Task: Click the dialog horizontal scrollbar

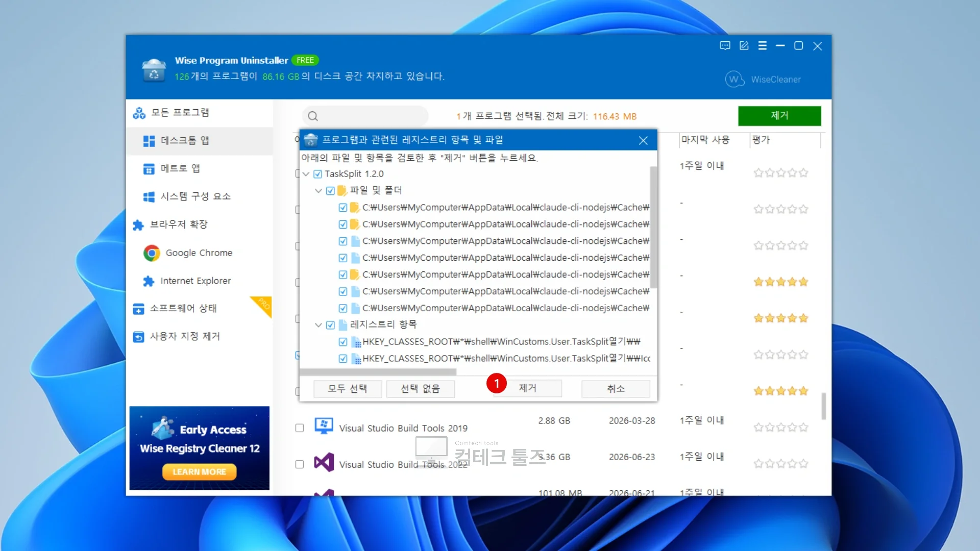Action: pyautogui.click(x=378, y=372)
